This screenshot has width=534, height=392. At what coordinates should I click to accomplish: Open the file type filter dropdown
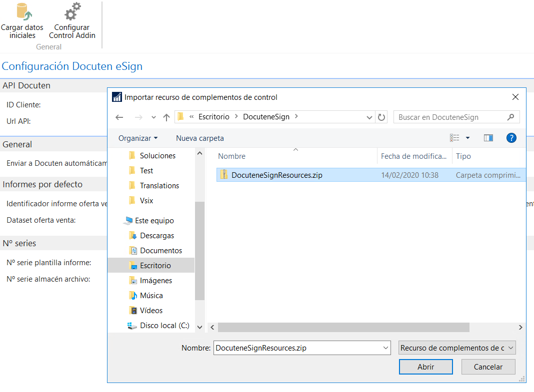point(457,348)
